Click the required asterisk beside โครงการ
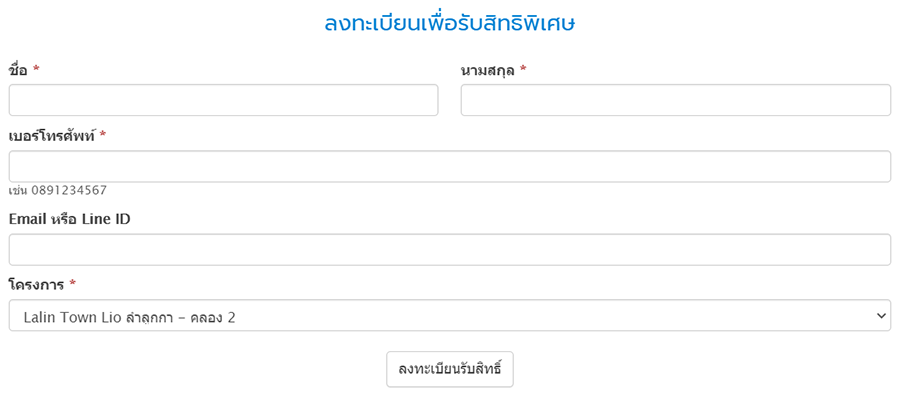This screenshot has width=900, height=404. pyautogui.click(x=73, y=285)
